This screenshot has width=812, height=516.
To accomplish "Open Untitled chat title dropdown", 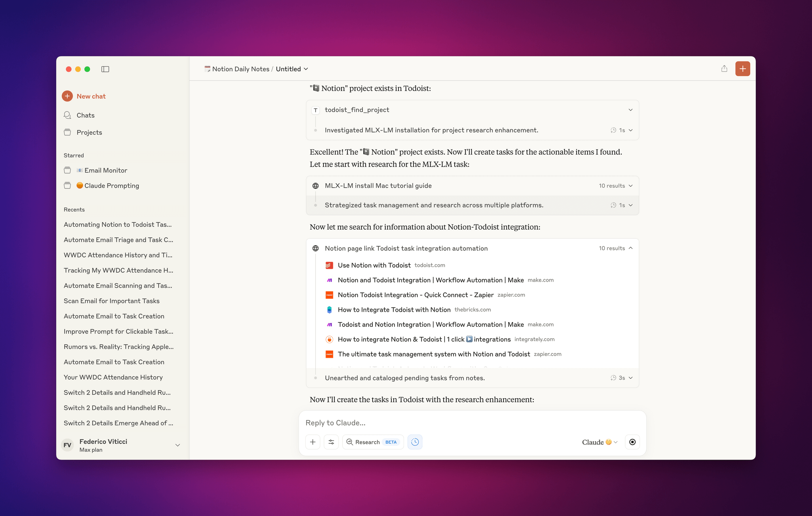I will [292, 69].
